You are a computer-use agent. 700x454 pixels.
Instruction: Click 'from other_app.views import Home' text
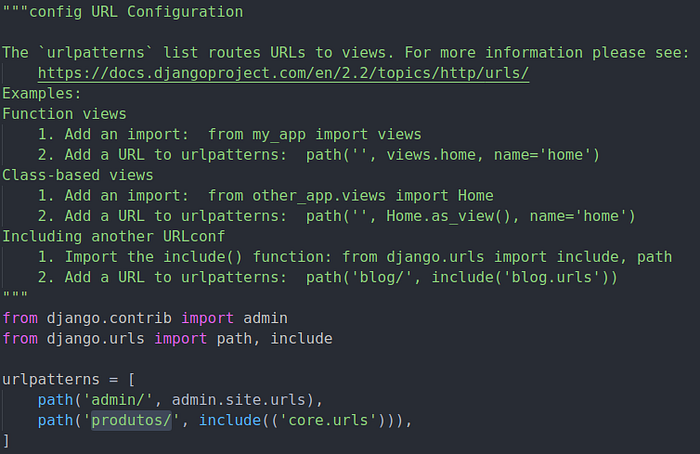click(x=350, y=196)
